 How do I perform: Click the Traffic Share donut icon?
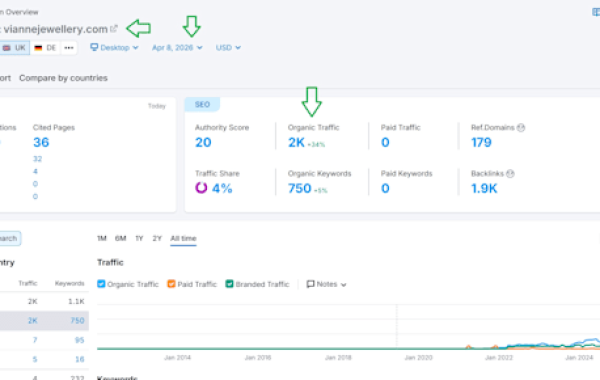(201, 188)
